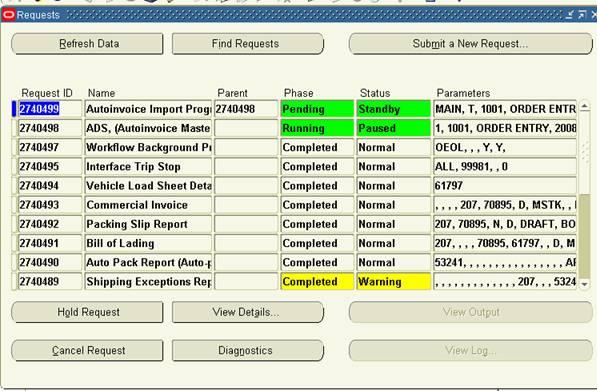Click the ADS, (Autoinvoice Master name cell

148,128
